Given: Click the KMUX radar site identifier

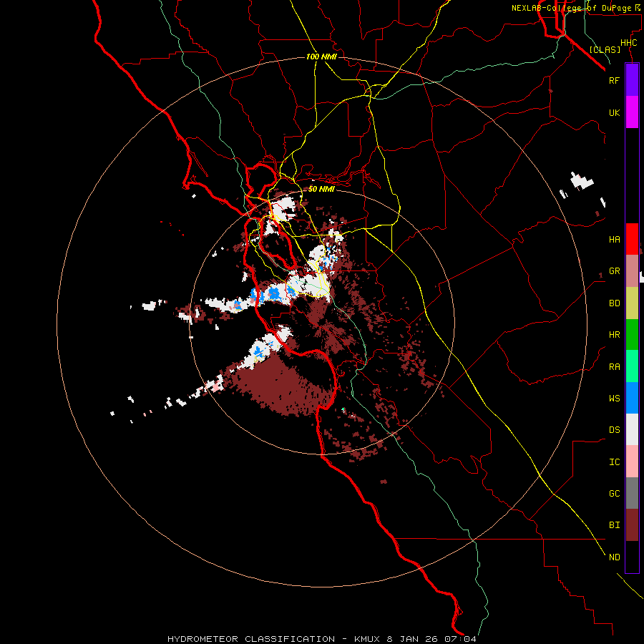Looking at the screenshot, I should coord(368,639).
